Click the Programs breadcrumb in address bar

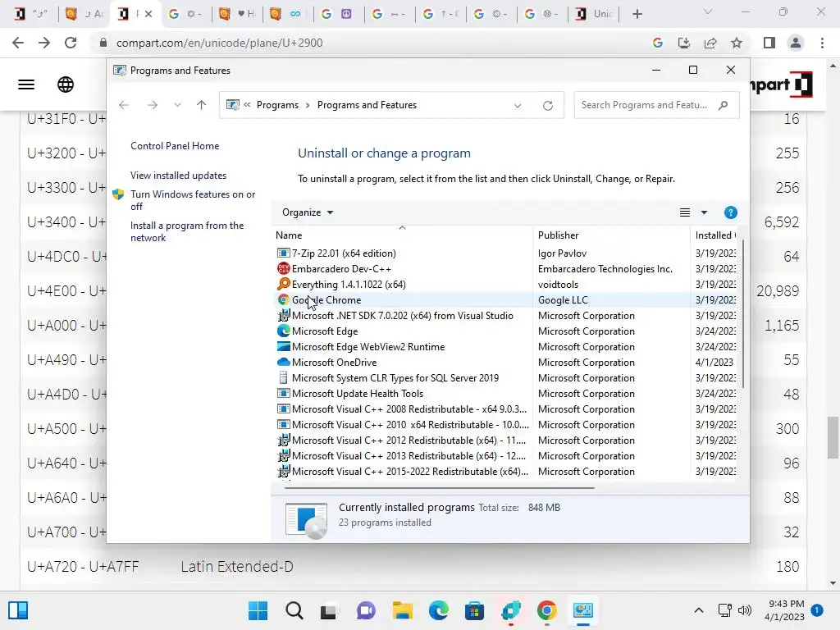[277, 105]
